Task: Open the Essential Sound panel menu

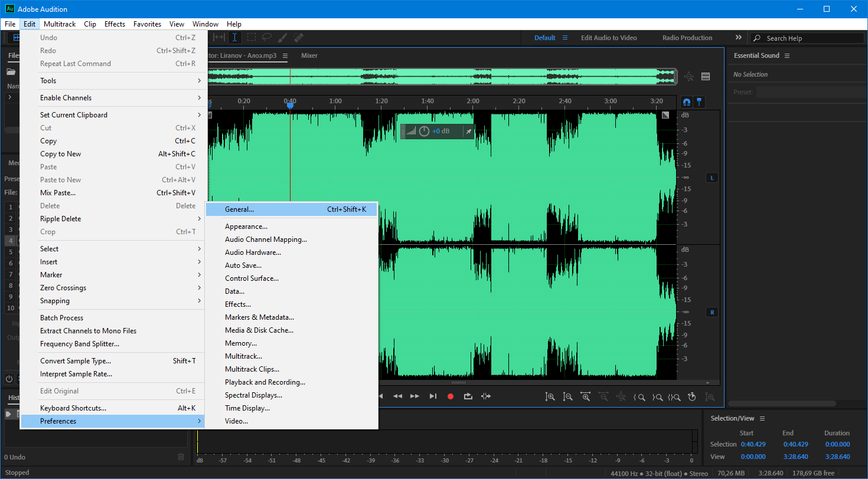Action: 787,55
